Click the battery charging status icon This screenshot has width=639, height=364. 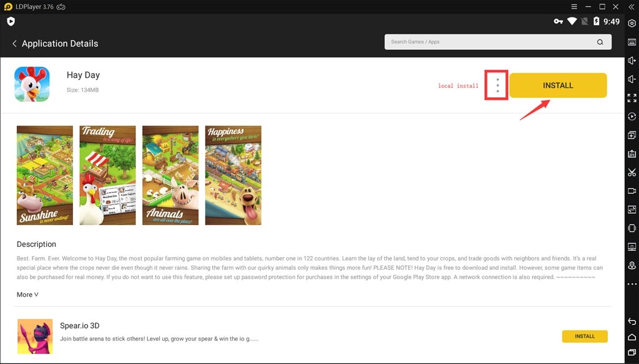point(596,22)
